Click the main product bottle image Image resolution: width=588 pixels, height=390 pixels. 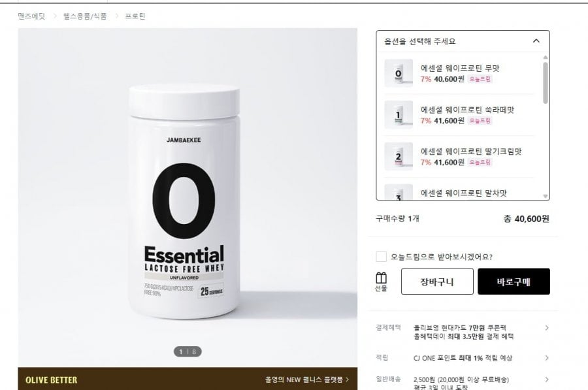coord(184,201)
